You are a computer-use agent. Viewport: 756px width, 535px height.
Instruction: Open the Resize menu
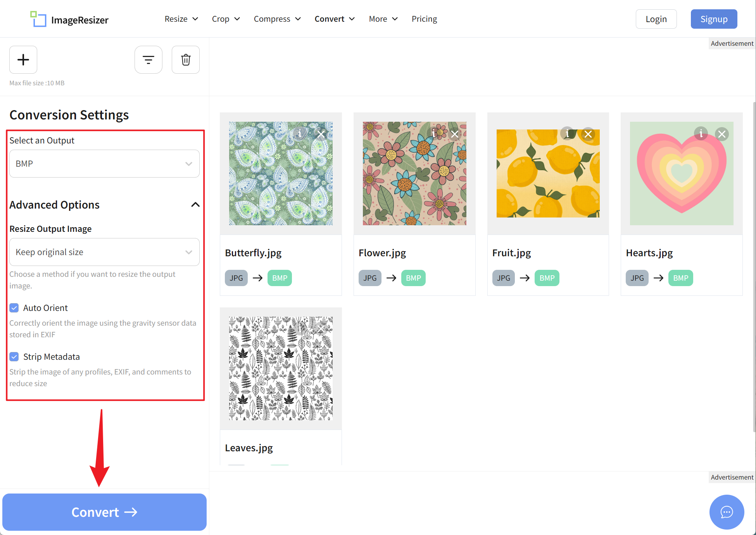[x=181, y=19]
